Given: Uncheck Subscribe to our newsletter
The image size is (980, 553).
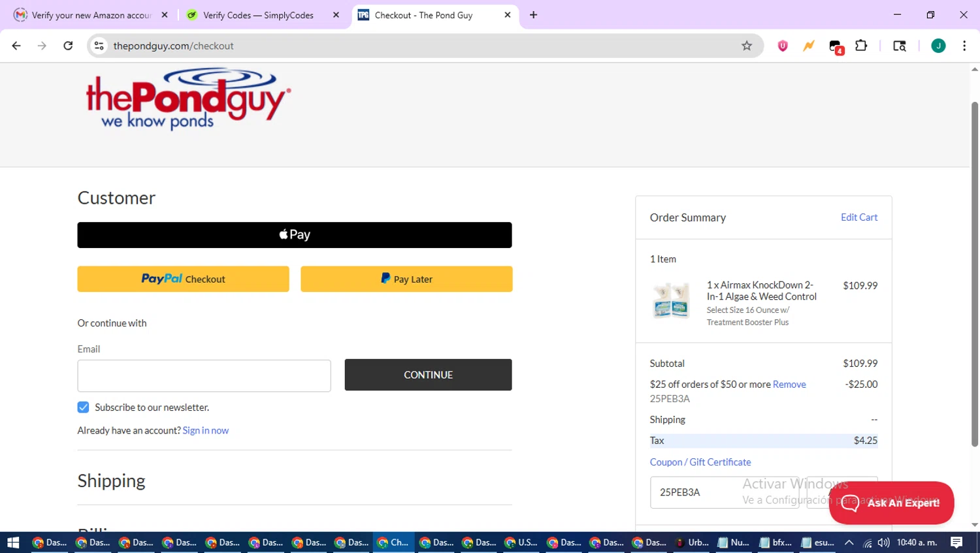Looking at the screenshot, I should [x=83, y=407].
